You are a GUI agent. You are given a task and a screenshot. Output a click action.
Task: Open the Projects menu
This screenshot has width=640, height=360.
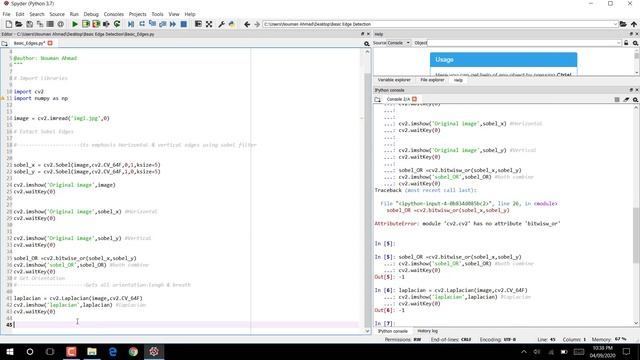pos(138,14)
